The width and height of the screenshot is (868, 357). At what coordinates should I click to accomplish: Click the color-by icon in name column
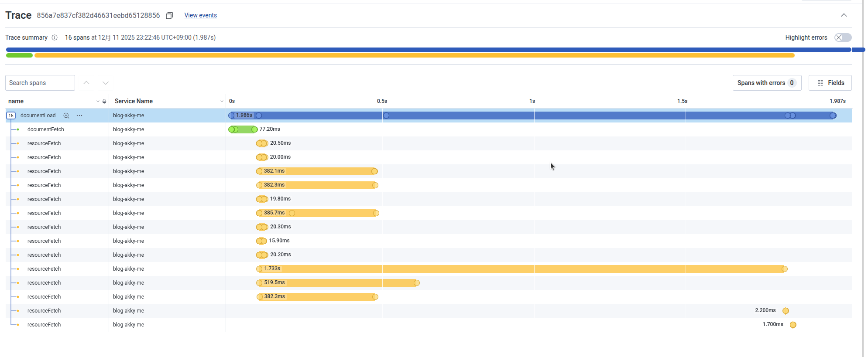[104, 101]
